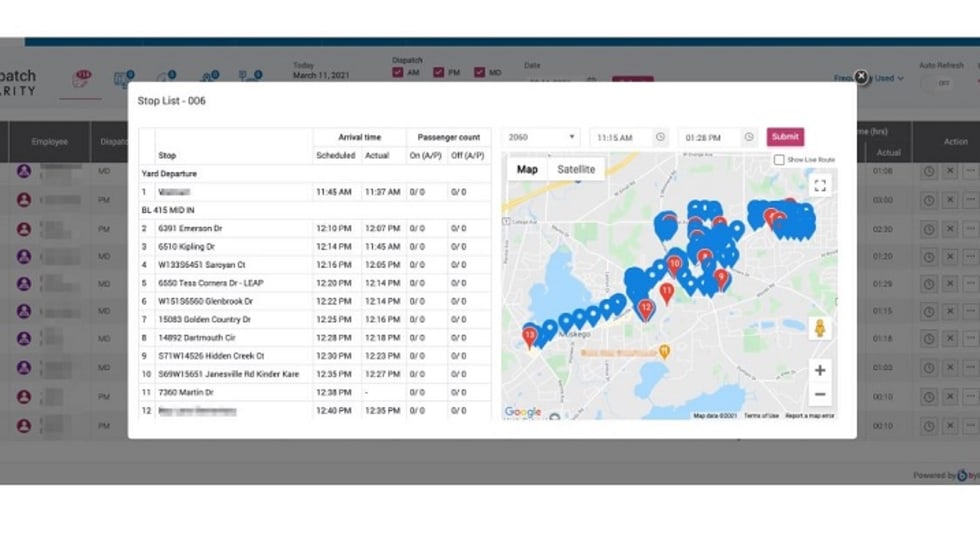Screen dimensions: 980x552
Task: Close the Stop List popup
Action: 861,77
